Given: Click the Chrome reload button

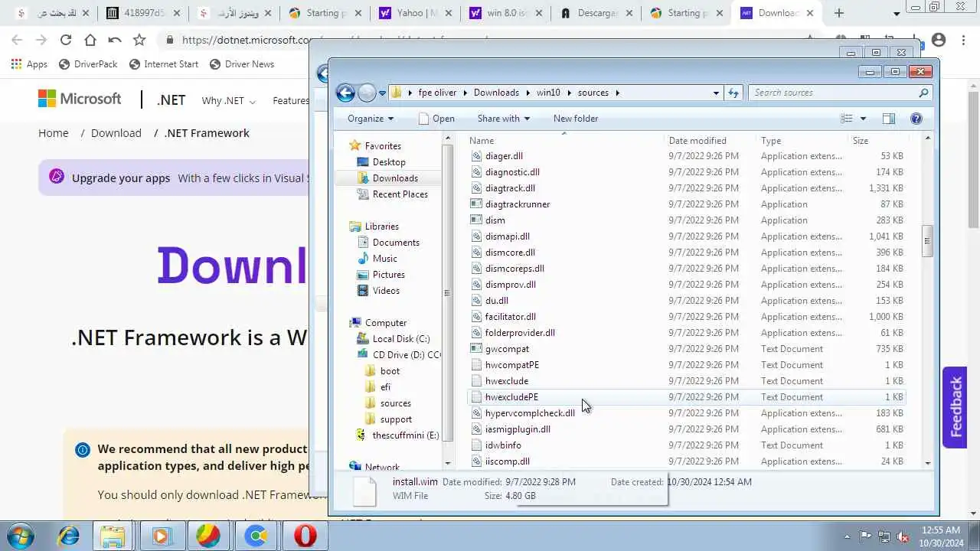Looking at the screenshot, I should tap(65, 40).
